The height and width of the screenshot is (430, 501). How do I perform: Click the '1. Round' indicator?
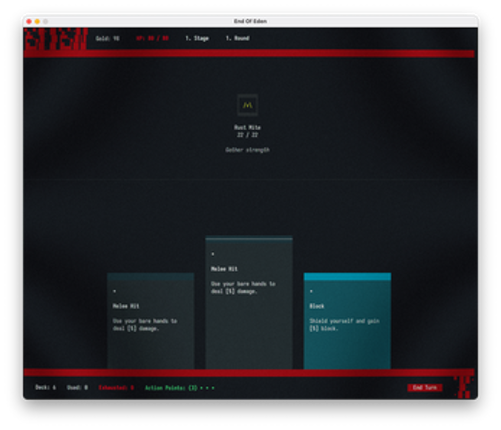pyautogui.click(x=237, y=38)
